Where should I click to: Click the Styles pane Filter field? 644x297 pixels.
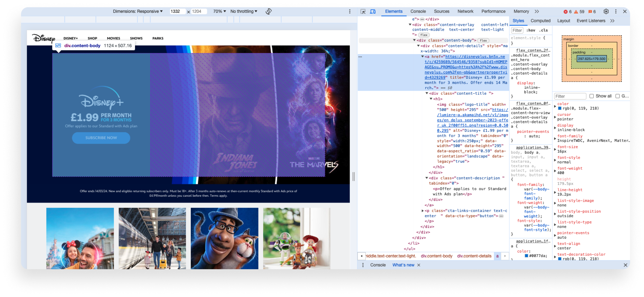517,31
